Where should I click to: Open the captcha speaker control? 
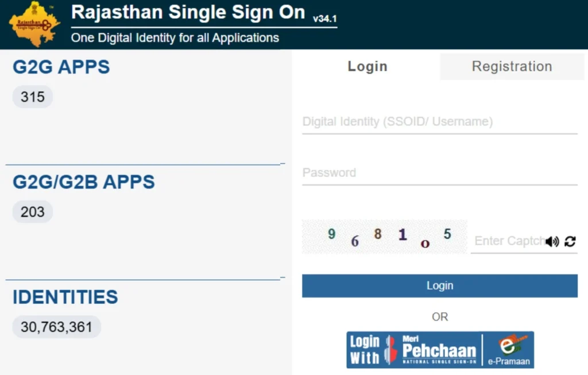[x=552, y=241]
